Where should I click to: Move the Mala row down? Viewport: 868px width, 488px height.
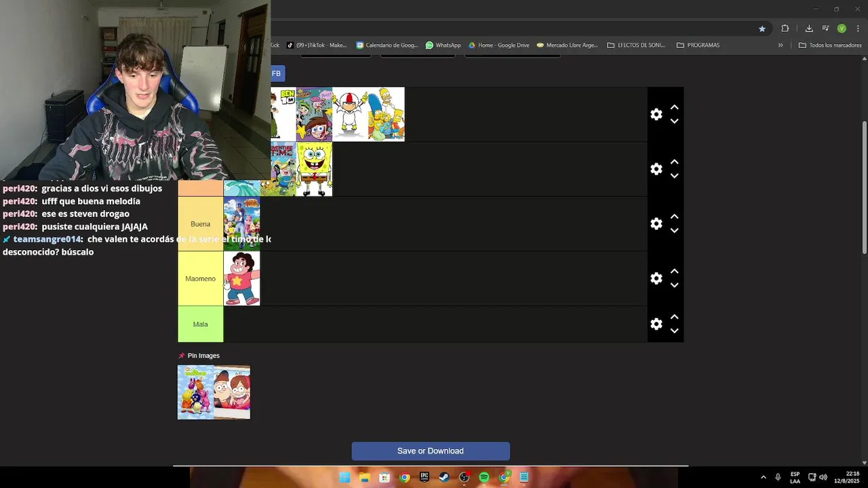pos(675,331)
